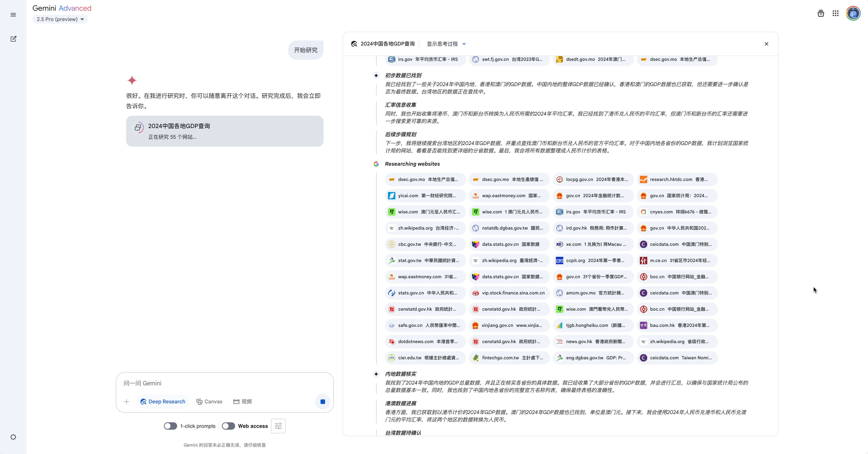The height and width of the screenshot is (454, 868).
Task: Open the zh.wikipedia.org 台湾经济 source
Action: (425, 228)
